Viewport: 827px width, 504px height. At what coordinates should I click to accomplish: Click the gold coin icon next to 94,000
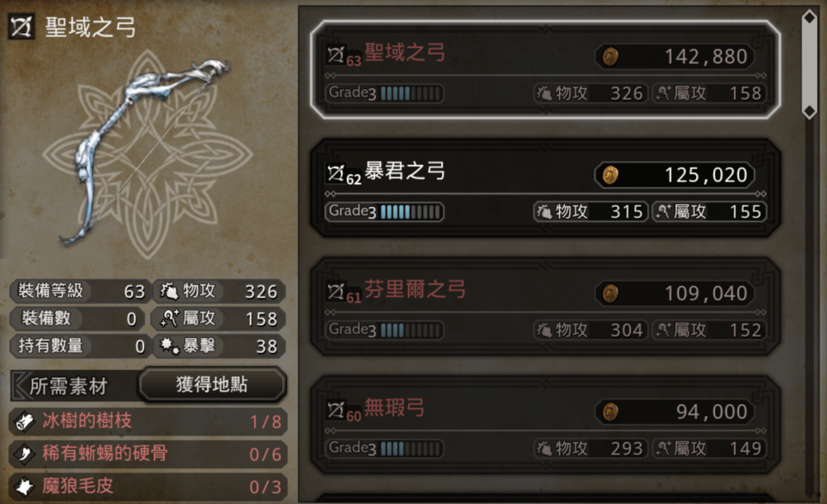[610, 412]
